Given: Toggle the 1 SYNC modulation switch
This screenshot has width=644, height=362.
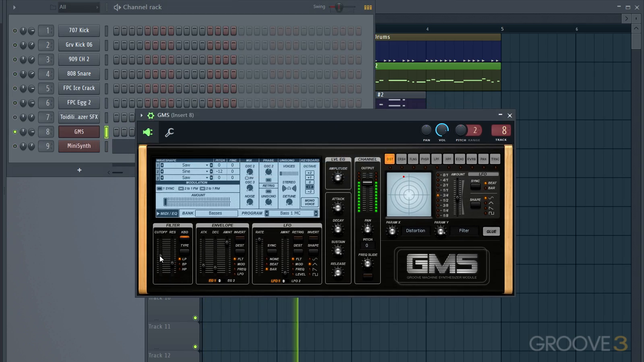Looking at the screenshot, I should [159, 189].
